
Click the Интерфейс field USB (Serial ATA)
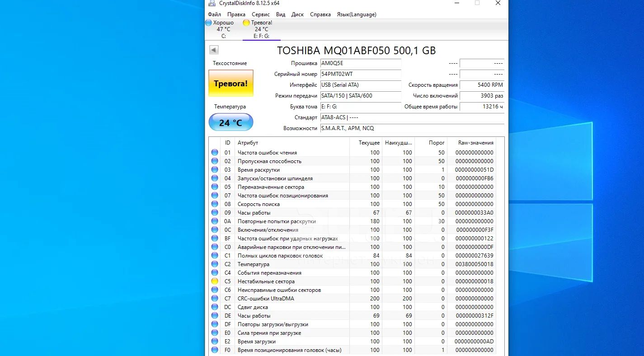(361, 85)
